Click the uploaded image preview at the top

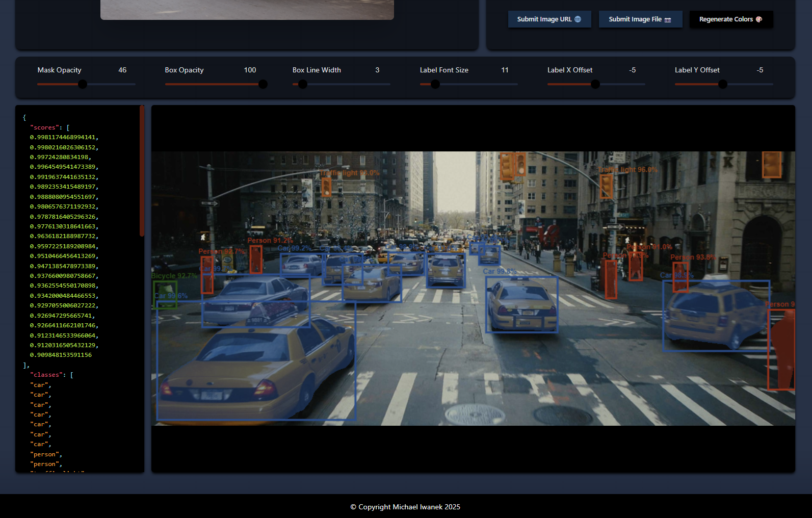coord(247,10)
